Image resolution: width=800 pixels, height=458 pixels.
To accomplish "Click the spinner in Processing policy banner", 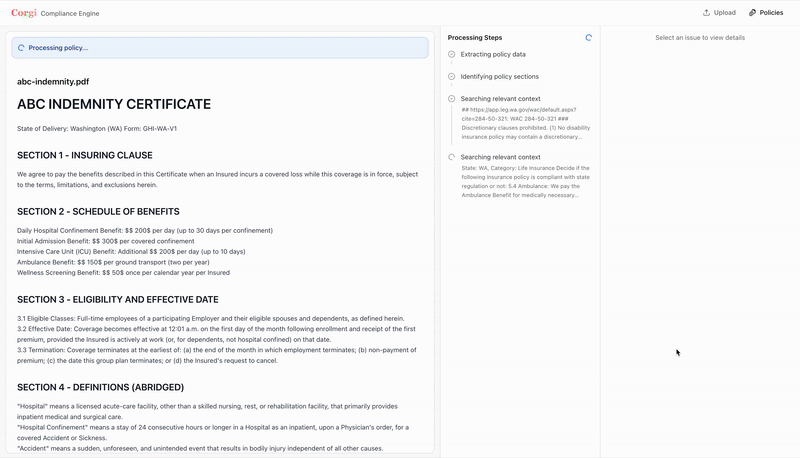I will click(21, 47).
